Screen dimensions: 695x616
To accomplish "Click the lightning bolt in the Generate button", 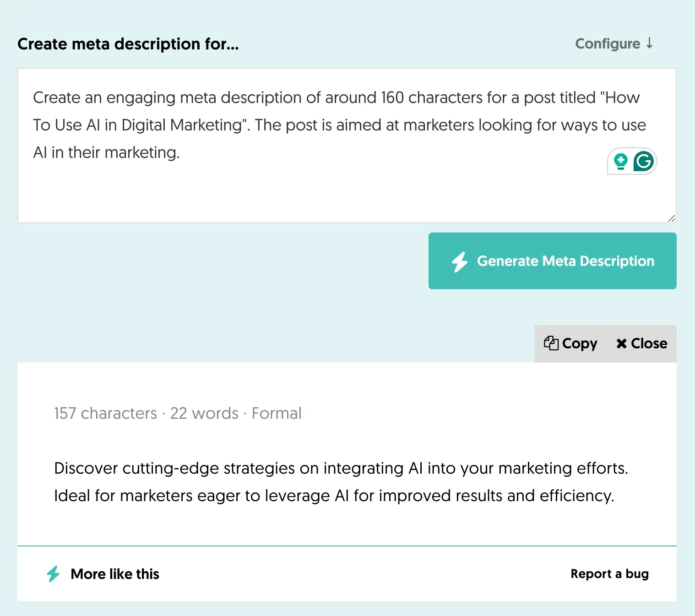I will pos(460,262).
